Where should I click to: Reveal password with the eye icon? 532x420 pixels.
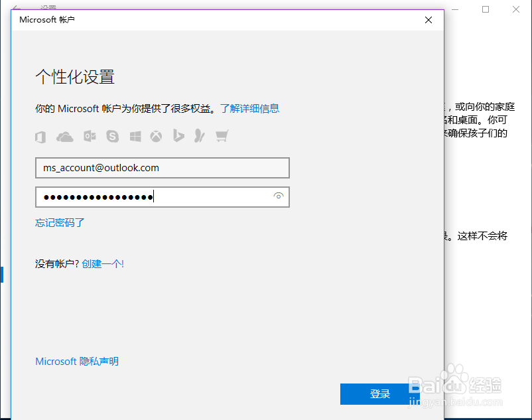click(x=279, y=196)
